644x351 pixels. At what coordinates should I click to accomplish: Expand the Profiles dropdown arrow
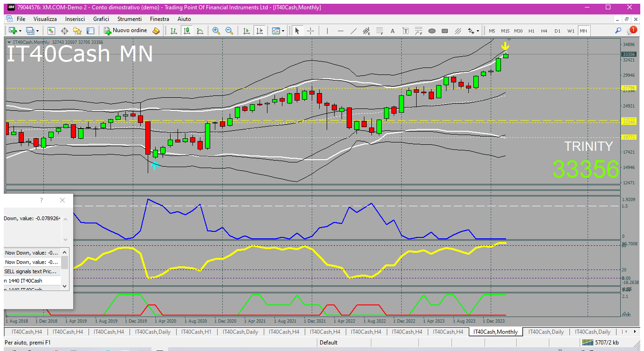[x=38, y=31]
